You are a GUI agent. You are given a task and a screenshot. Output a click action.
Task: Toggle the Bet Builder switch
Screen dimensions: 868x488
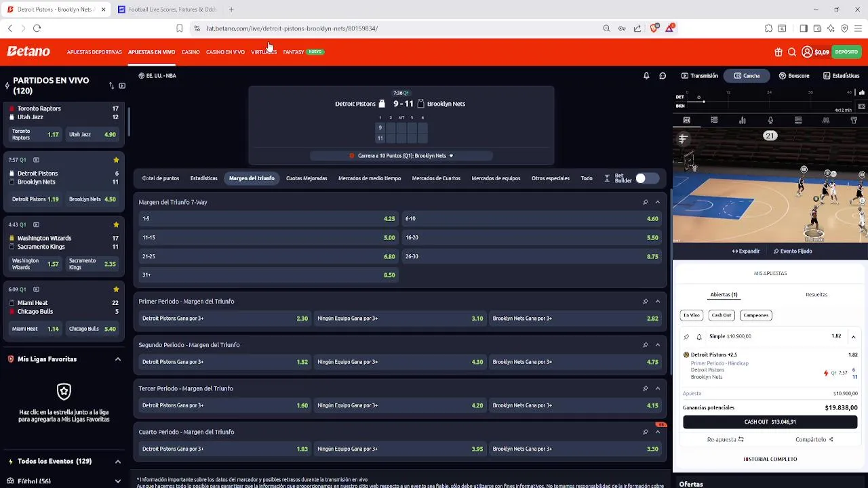[647, 178]
